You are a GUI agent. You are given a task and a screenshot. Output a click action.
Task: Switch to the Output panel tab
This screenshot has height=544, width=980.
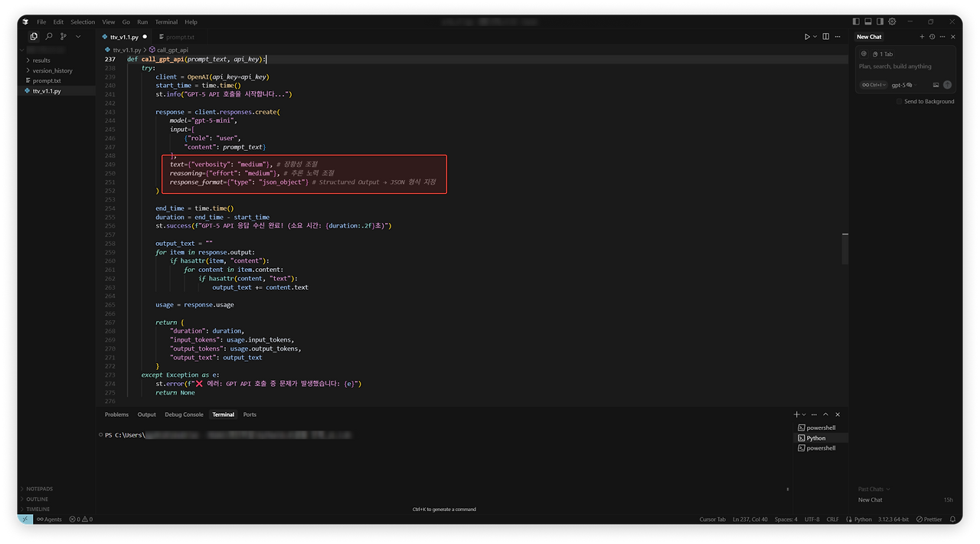pos(147,415)
